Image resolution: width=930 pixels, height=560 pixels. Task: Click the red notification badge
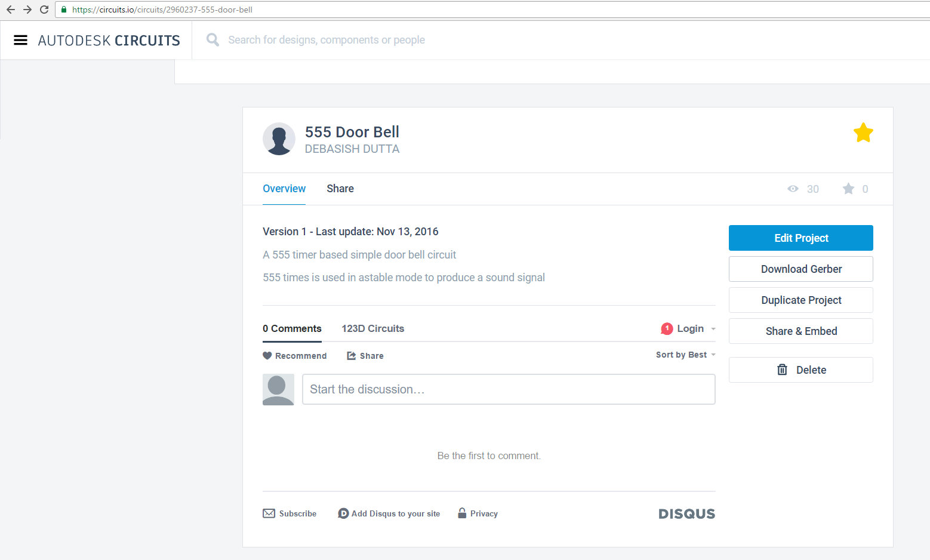point(667,329)
